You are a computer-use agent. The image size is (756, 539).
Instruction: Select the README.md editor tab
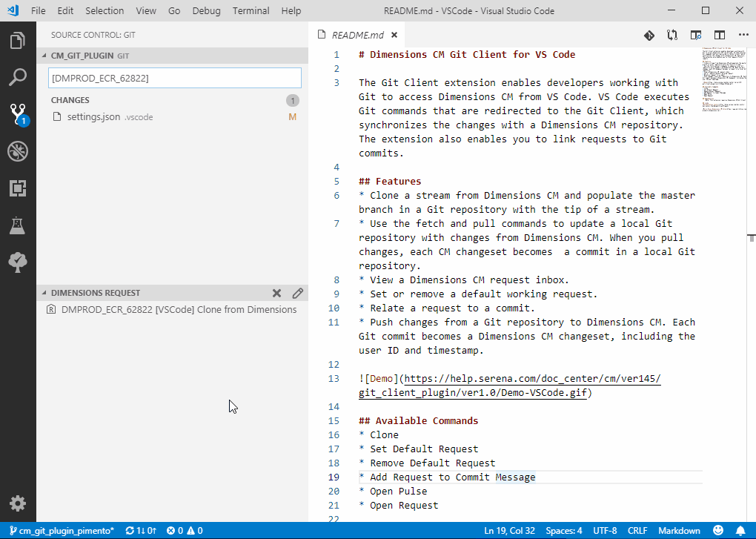358,35
